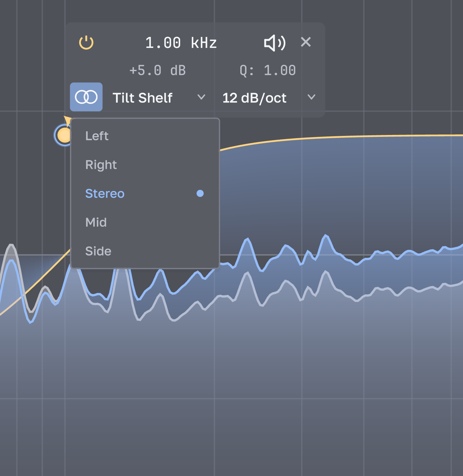Screen dimensions: 463x476
Task: Click the Q: 1.00 value
Action: pyautogui.click(x=268, y=70)
